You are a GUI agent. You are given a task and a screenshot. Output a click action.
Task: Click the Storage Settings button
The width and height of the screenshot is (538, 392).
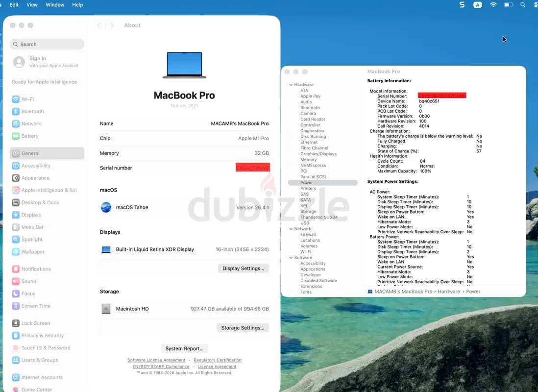[x=243, y=328]
